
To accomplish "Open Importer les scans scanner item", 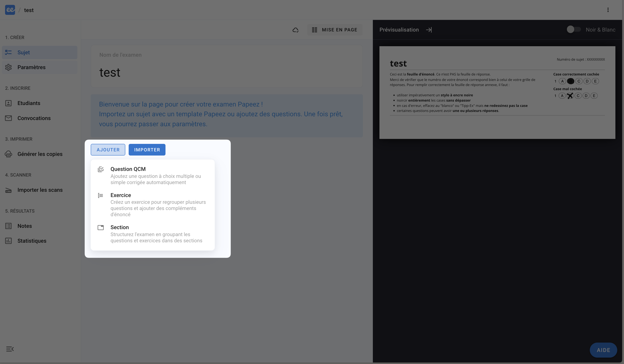I will pos(40,190).
